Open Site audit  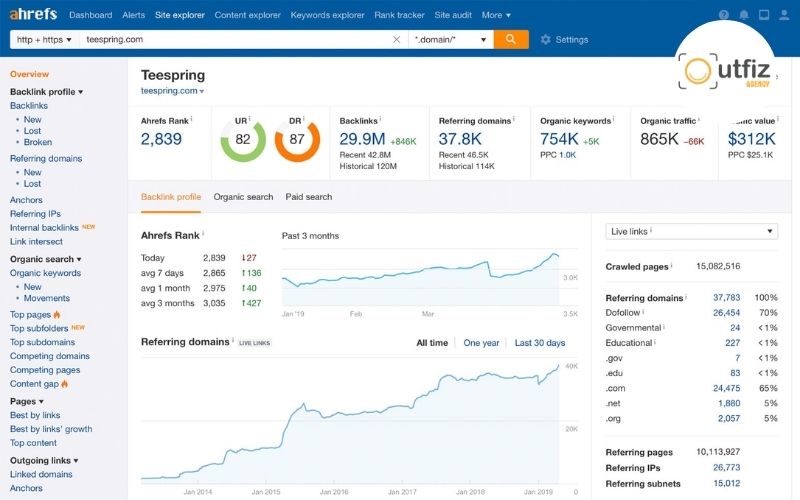[453, 15]
